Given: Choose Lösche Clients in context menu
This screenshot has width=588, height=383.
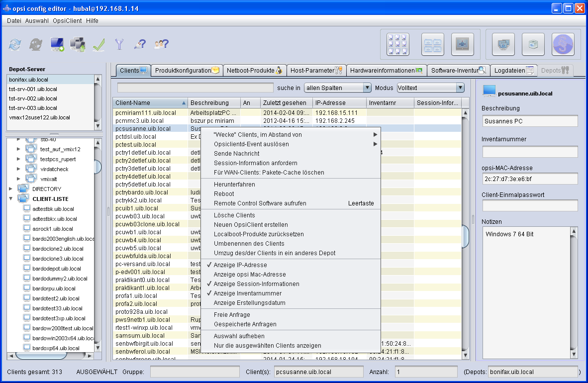Looking at the screenshot, I should [234, 215].
